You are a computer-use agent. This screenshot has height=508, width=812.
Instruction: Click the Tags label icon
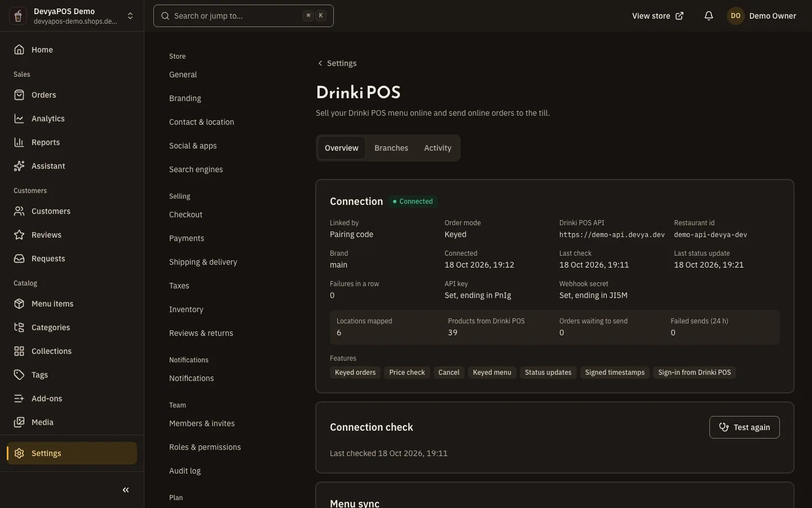pyautogui.click(x=19, y=375)
